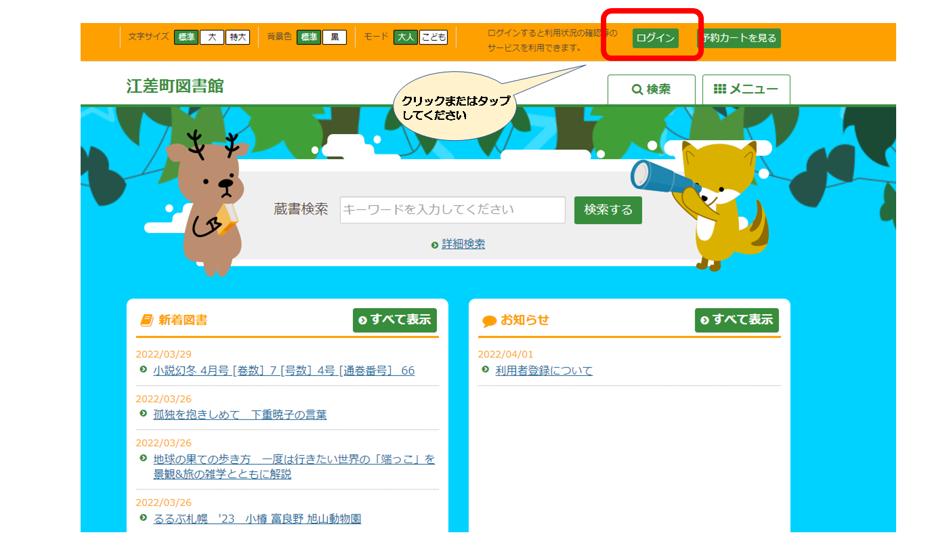Screen dimensions: 928x560
Task: Open 予約カートを見る
Action: click(x=739, y=38)
